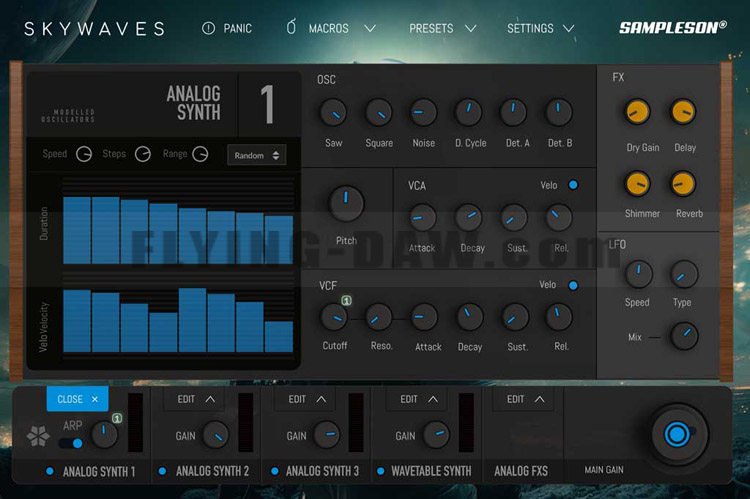The width and height of the screenshot is (750, 499).
Task: Toggle the ARP on/off switch
Action: coord(70,443)
